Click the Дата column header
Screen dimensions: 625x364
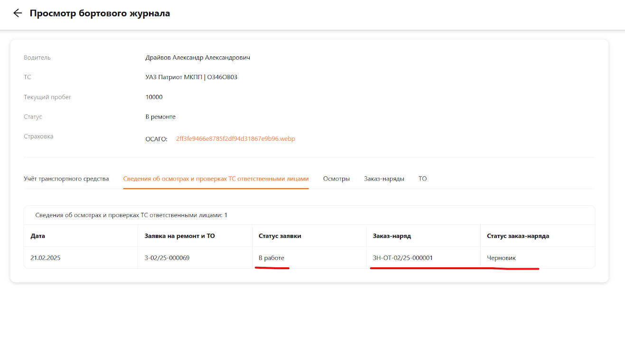pyautogui.click(x=38, y=236)
